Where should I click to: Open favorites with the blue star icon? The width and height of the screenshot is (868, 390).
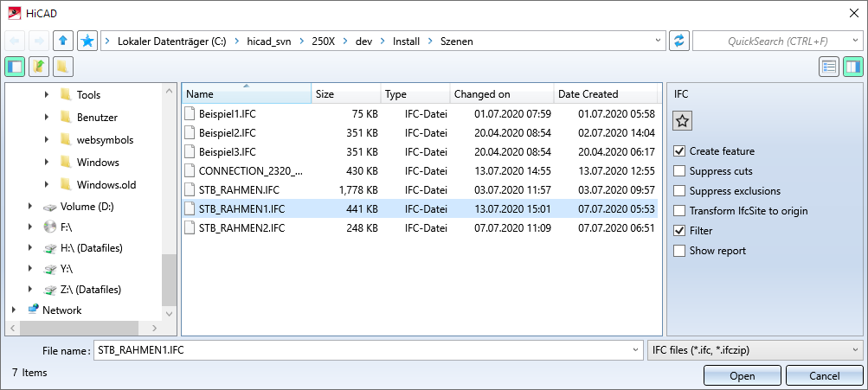[87, 41]
